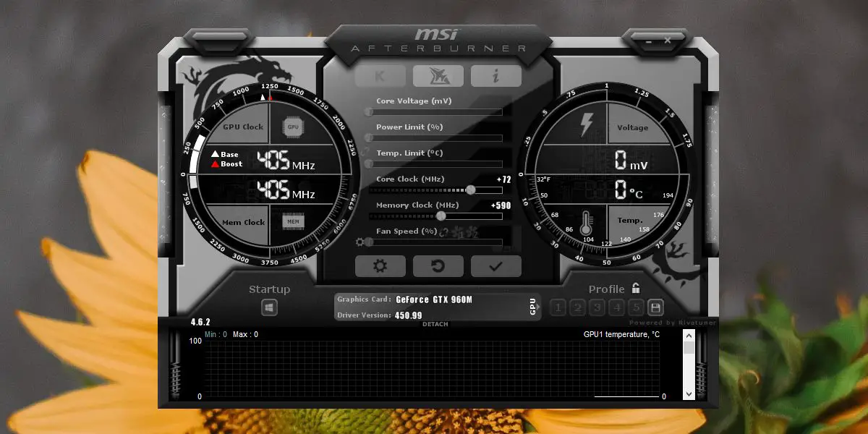This screenshot has width=868, height=434.
Task: Click the MEM chip icon in gauge
Action: (x=293, y=221)
